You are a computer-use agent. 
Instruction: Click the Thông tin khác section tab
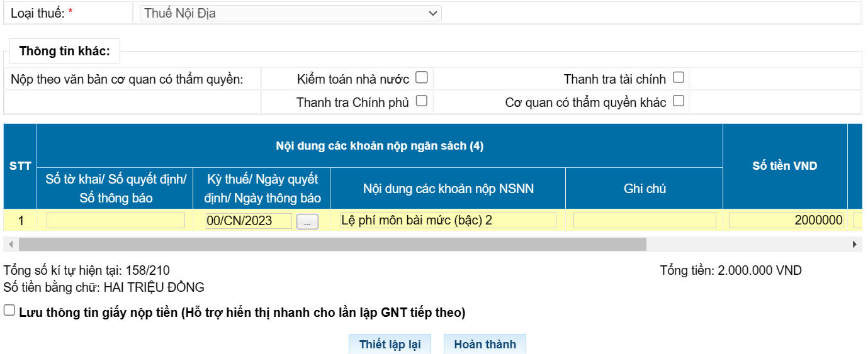tap(65, 52)
